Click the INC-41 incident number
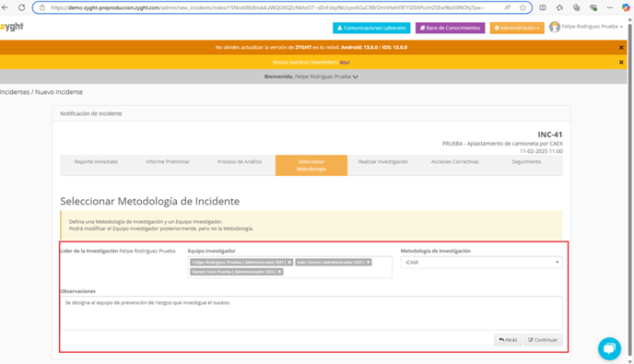The image size is (634, 364). 550,135
